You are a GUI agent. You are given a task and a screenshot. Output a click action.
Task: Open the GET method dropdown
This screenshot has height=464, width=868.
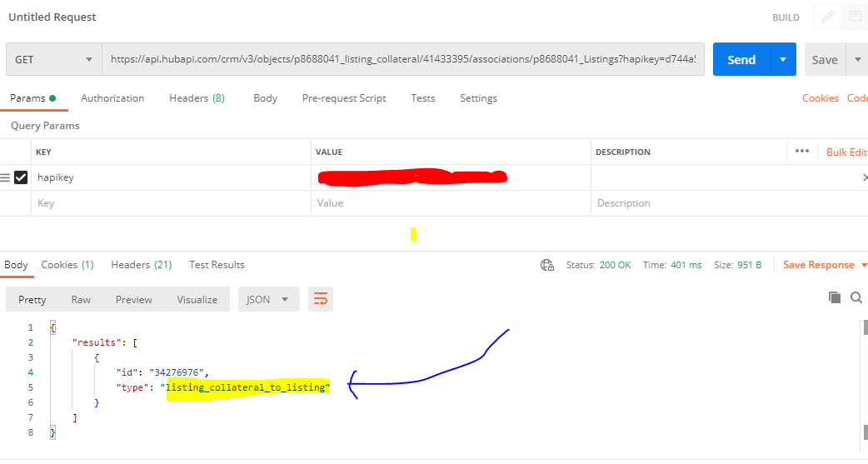[x=53, y=60]
